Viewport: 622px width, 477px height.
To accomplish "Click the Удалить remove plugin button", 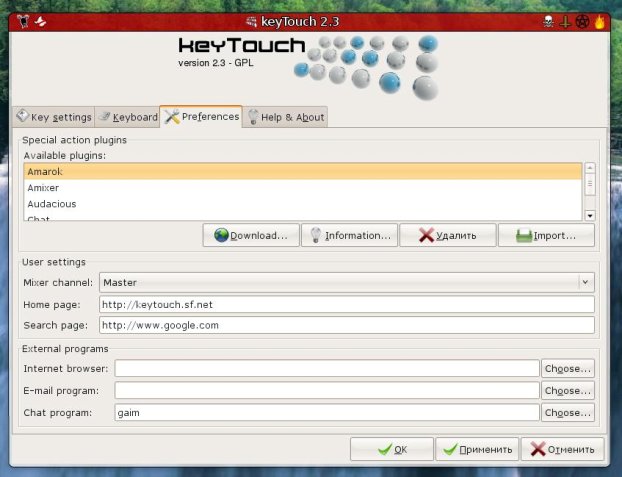I will tap(447, 235).
